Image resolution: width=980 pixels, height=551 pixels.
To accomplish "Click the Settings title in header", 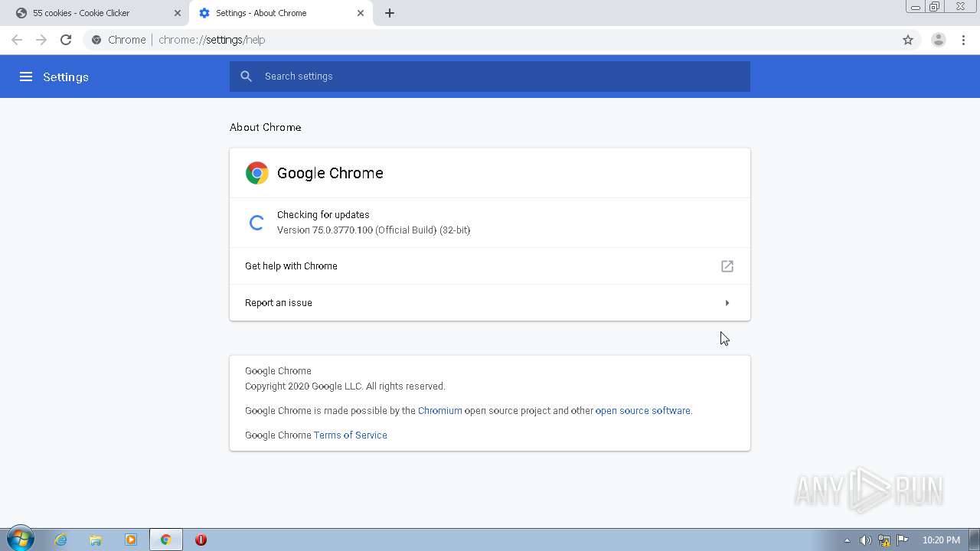I will coord(66,77).
